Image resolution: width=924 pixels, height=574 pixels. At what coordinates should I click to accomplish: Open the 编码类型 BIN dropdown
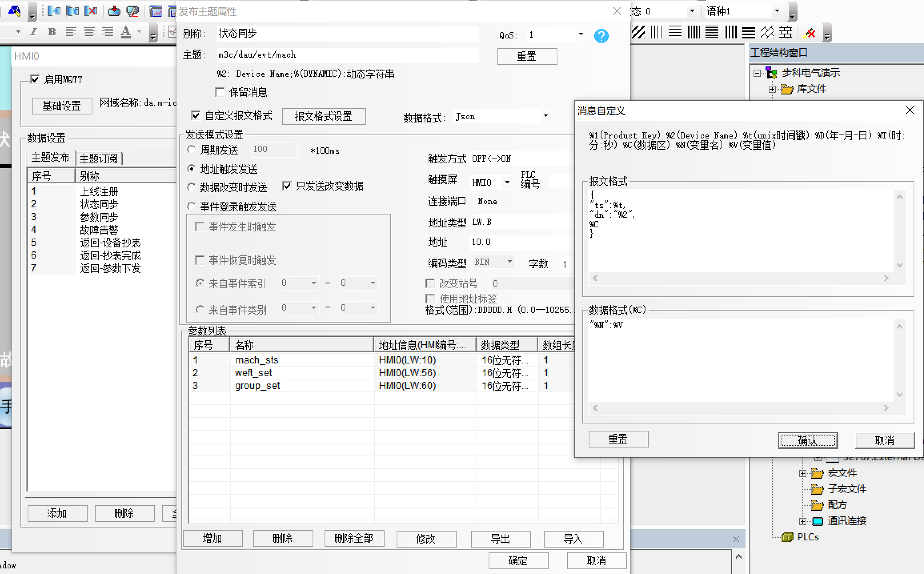click(509, 262)
